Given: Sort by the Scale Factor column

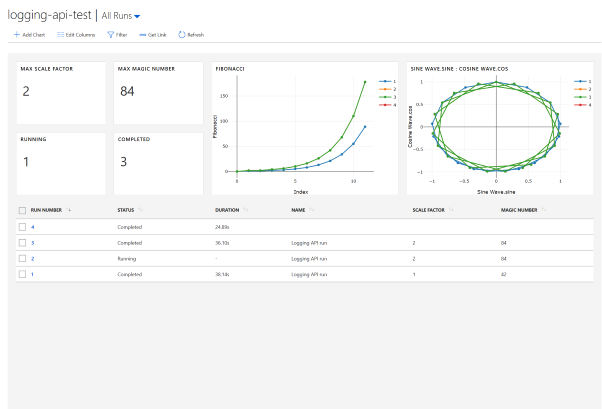Looking at the screenshot, I should click(x=428, y=210).
